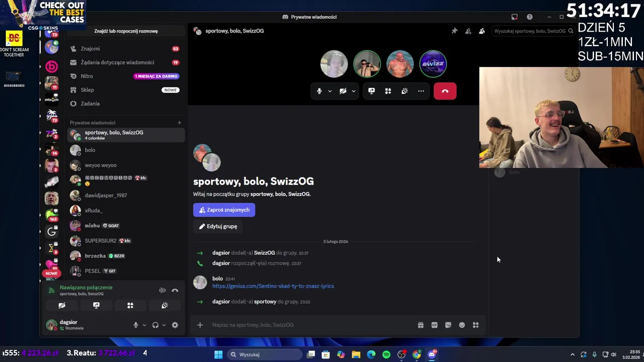Image resolution: width=644 pixels, height=362 pixels.
Task: Open the sticker picker
Action: pyautogui.click(x=448, y=325)
